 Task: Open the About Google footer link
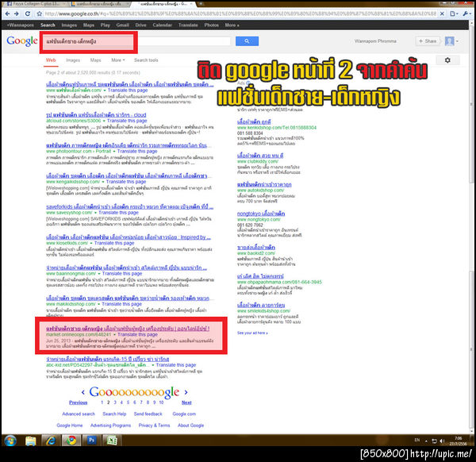click(x=190, y=425)
